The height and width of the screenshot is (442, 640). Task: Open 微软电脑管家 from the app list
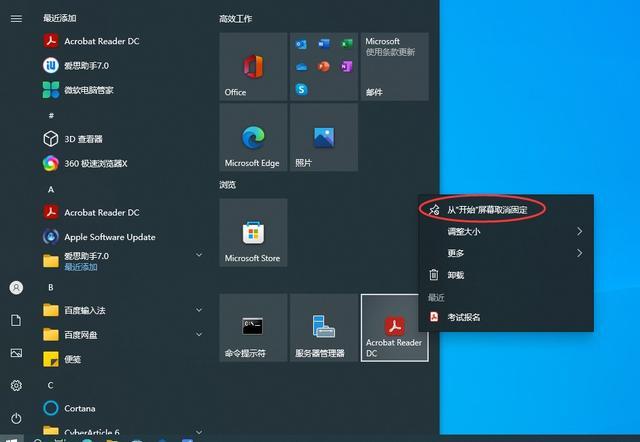point(78,90)
